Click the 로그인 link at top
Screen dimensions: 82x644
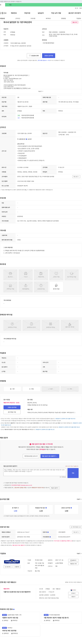76,8
